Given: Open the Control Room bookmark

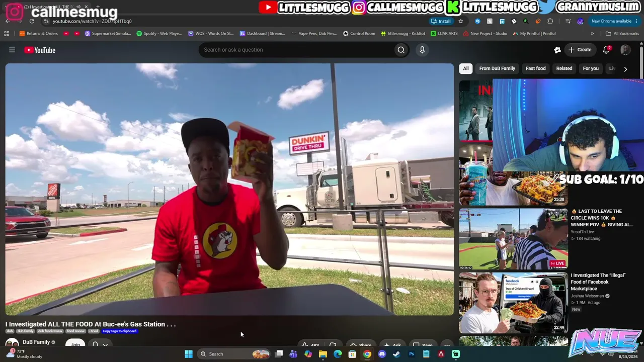Looking at the screenshot, I should (359, 33).
